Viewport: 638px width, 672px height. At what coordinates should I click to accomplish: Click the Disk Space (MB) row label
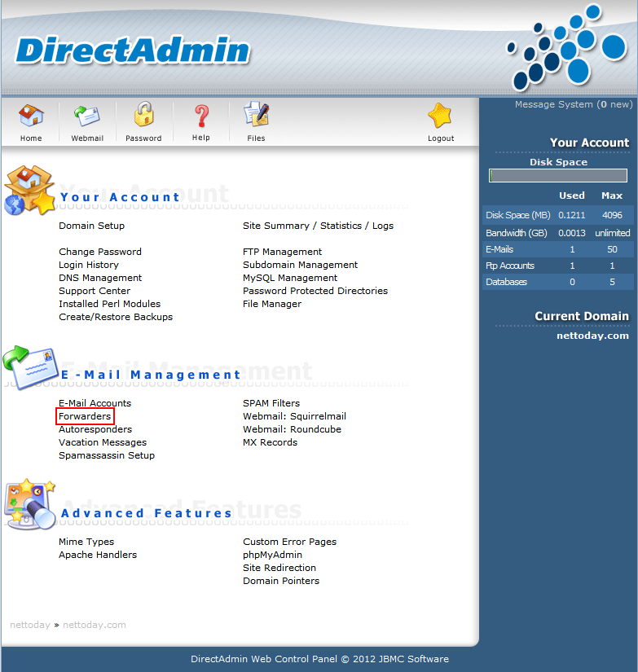pyautogui.click(x=518, y=215)
